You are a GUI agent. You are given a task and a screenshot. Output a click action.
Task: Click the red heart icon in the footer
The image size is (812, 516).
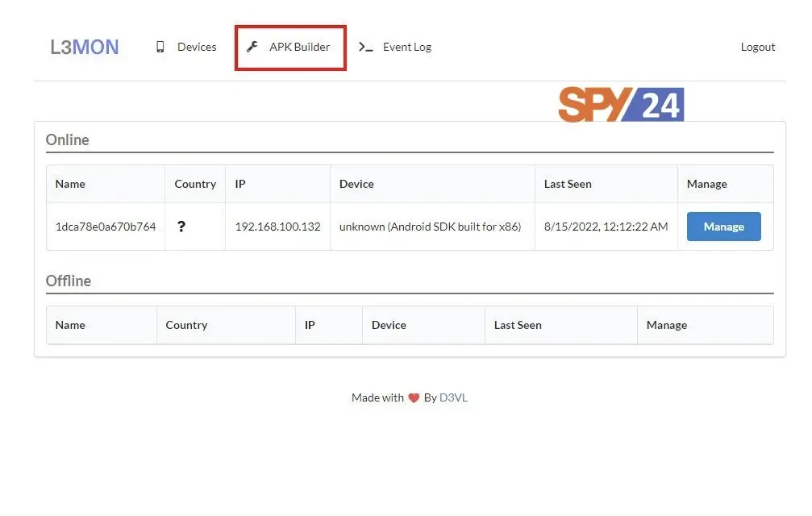click(413, 398)
